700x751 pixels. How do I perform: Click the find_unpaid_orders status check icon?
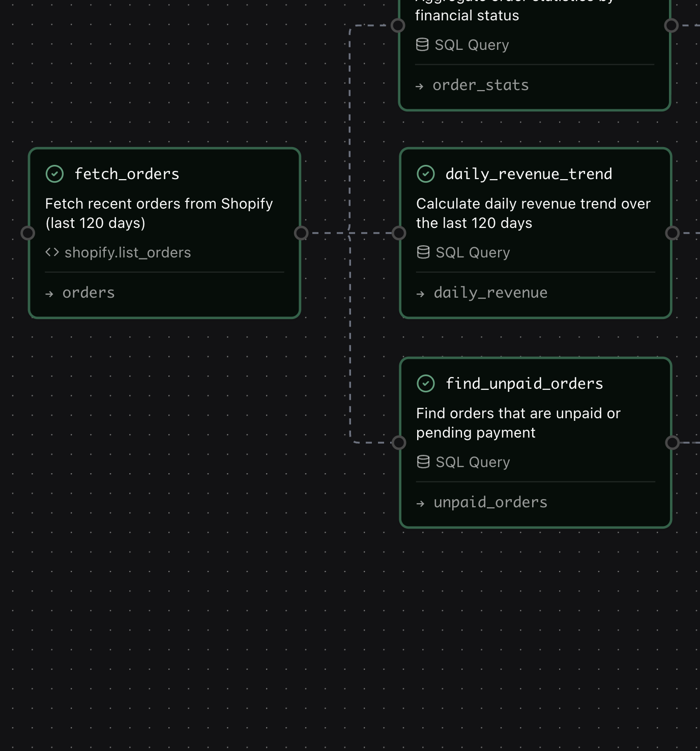[x=425, y=384]
